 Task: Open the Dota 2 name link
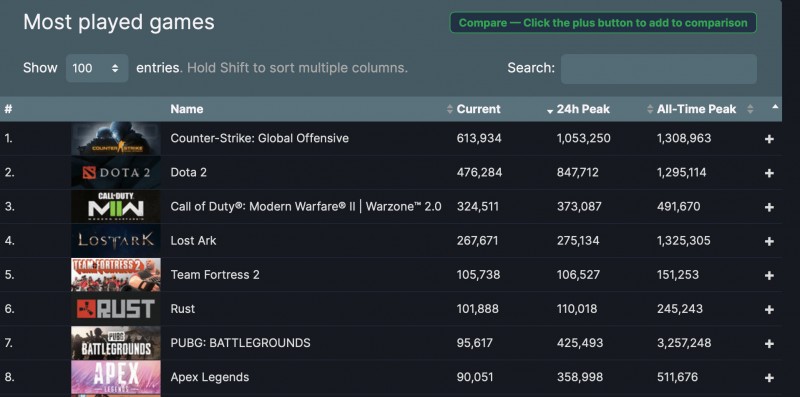(x=189, y=172)
